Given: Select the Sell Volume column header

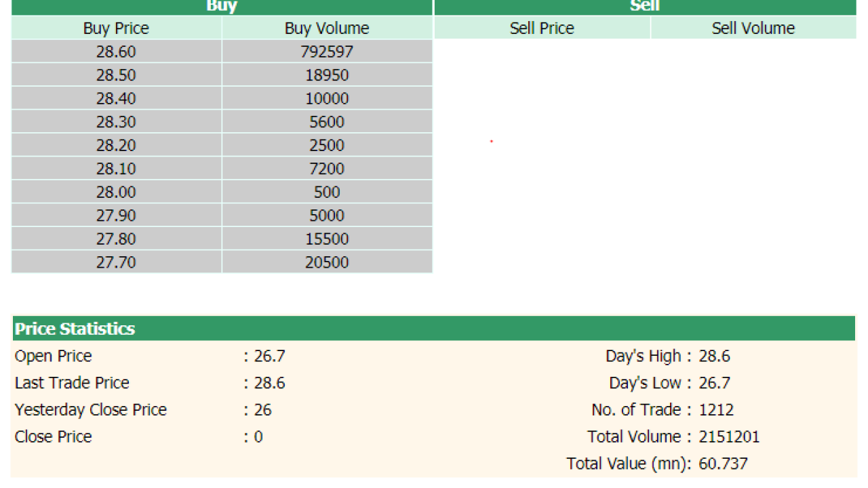Looking at the screenshot, I should coord(753,28).
